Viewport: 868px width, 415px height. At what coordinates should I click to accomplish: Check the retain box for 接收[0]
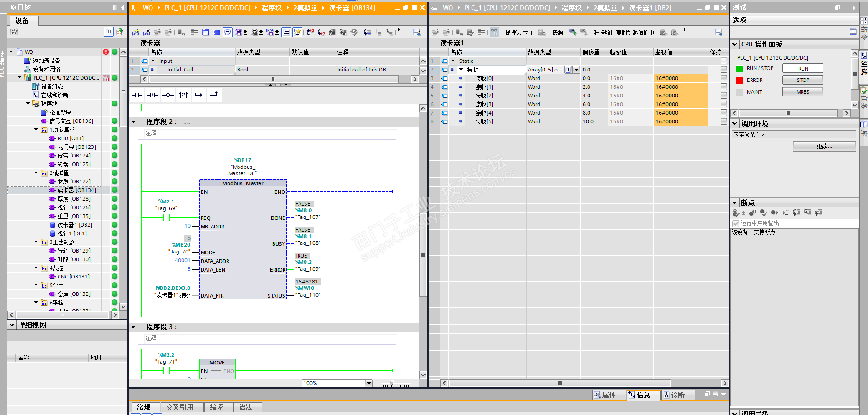coord(724,78)
